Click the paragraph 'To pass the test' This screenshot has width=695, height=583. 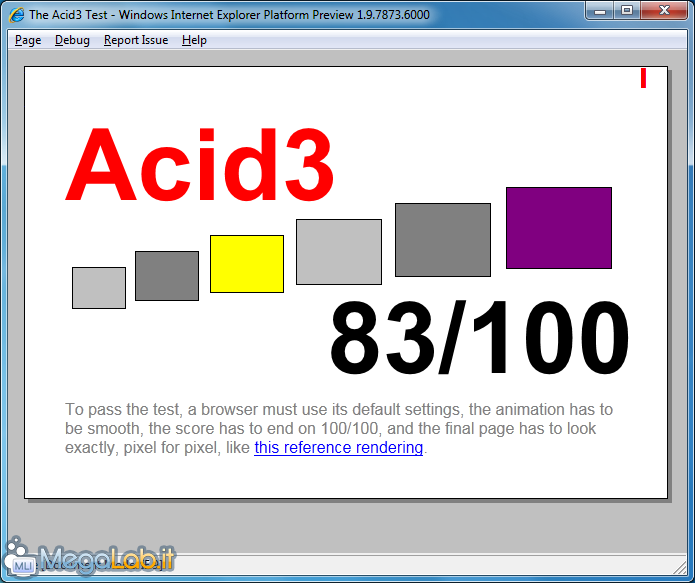tap(339, 428)
